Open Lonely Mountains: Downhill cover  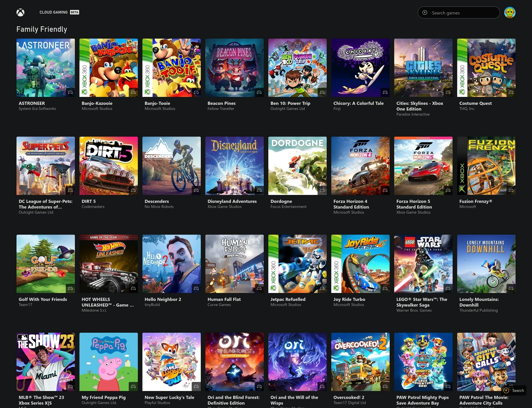click(486, 264)
